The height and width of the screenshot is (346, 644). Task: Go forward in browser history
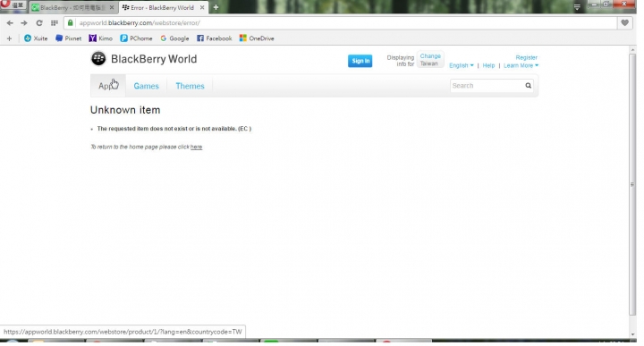24,23
